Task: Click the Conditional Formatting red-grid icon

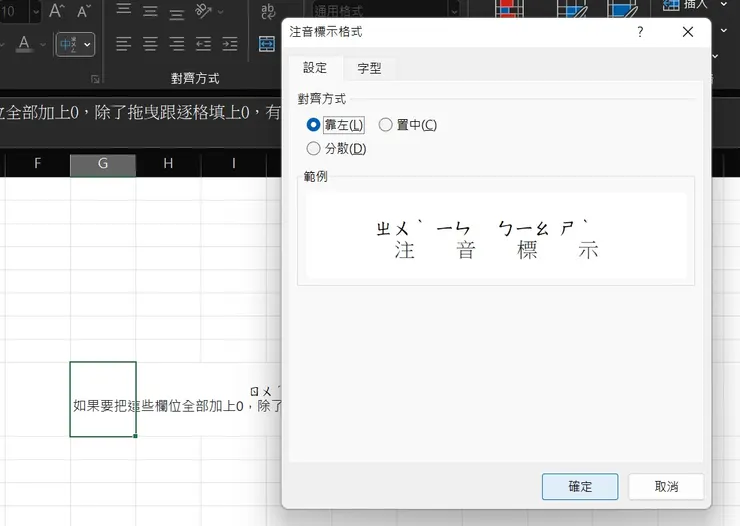Action: click(x=509, y=8)
